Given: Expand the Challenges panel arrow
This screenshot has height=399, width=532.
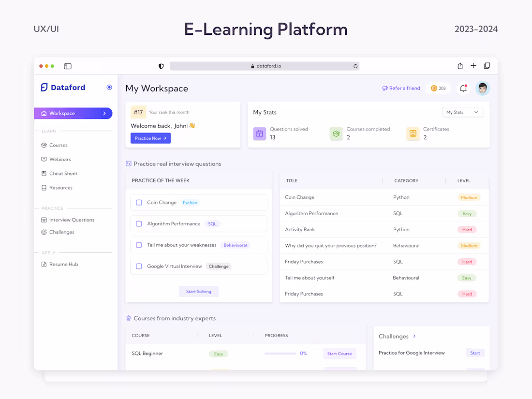Looking at the screenshot, I should 415,336.
